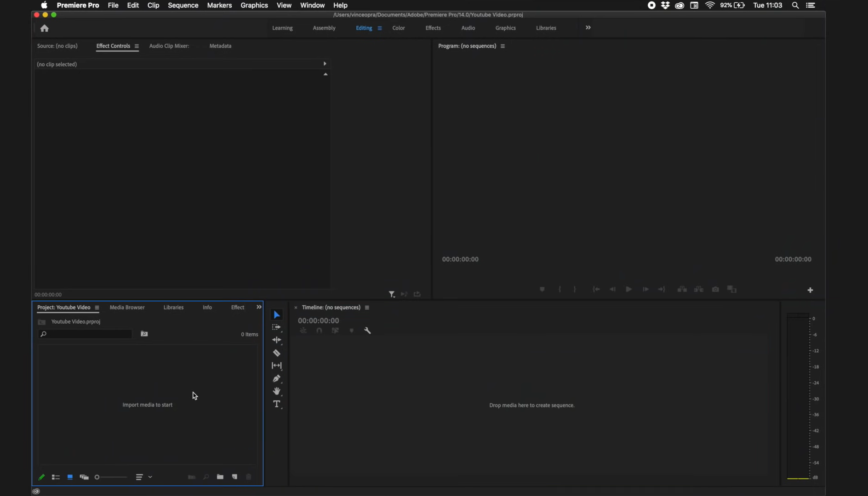Click the Extract button in Program monitor

pyautogui.click(x=699, y=289)
